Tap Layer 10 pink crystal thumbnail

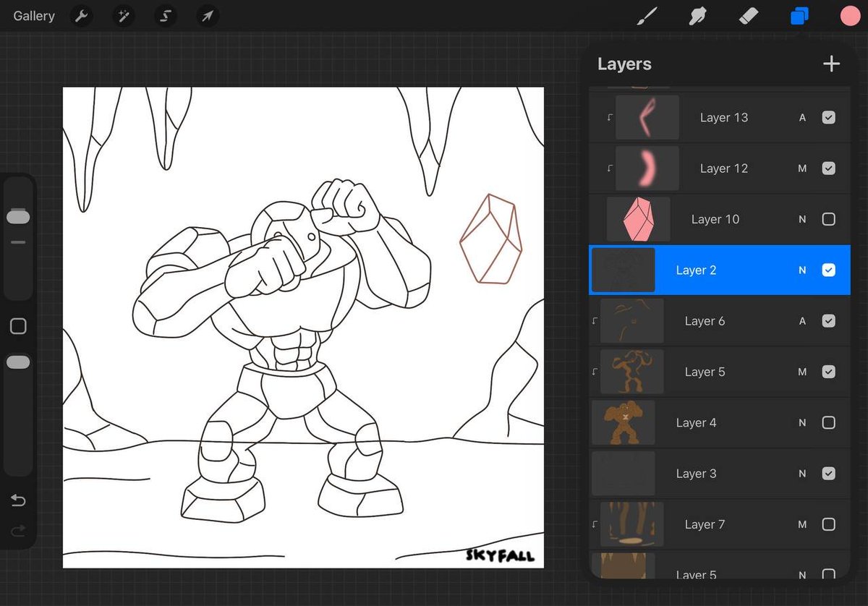(x=638, y=219)
